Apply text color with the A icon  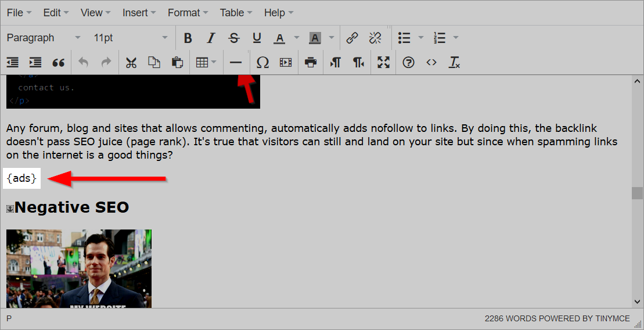pyautogui.click(x=279, y=38)
